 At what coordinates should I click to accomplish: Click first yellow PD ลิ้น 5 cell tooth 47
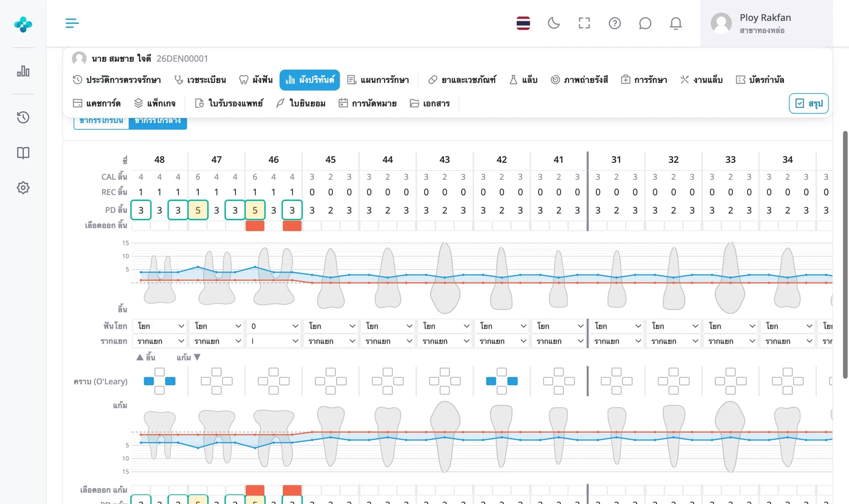tap(198, 210)
